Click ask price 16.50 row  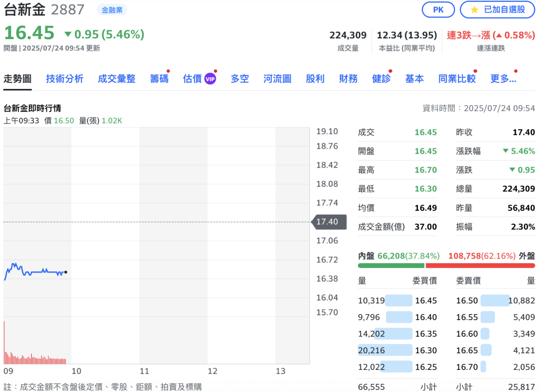[x=495, y=300]
